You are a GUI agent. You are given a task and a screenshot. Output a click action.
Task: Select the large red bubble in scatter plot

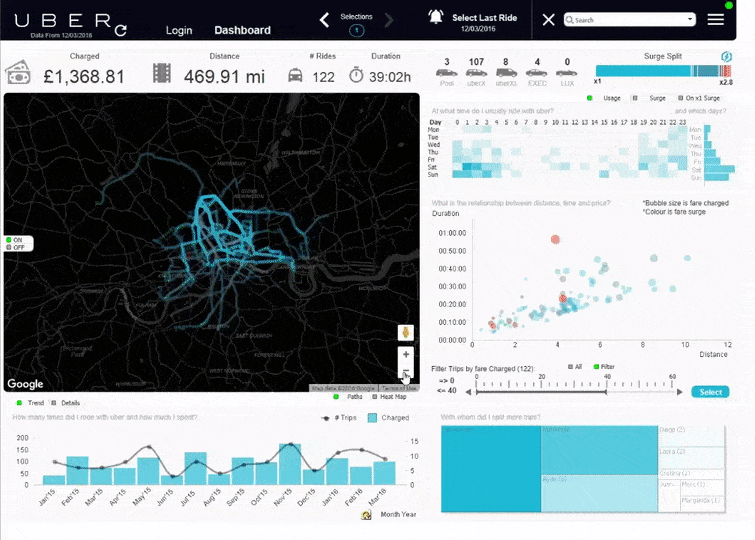(x=555, y=239)
